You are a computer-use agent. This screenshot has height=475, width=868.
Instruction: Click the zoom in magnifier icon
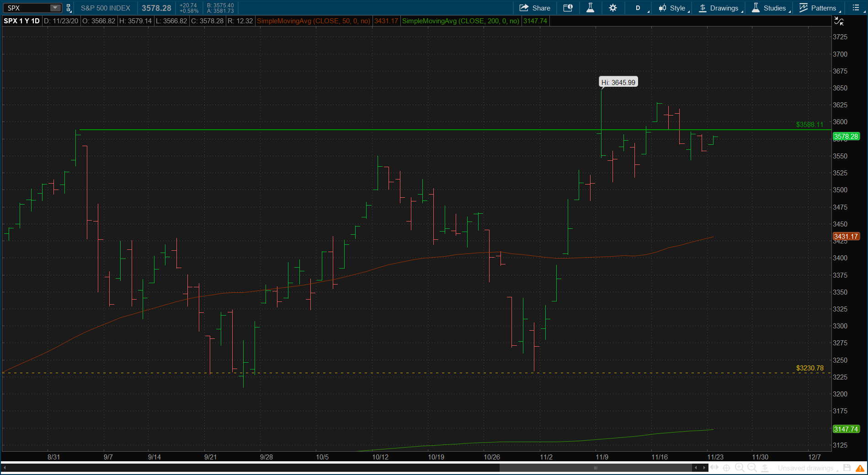pyautogui.click(x=739, y=468)
